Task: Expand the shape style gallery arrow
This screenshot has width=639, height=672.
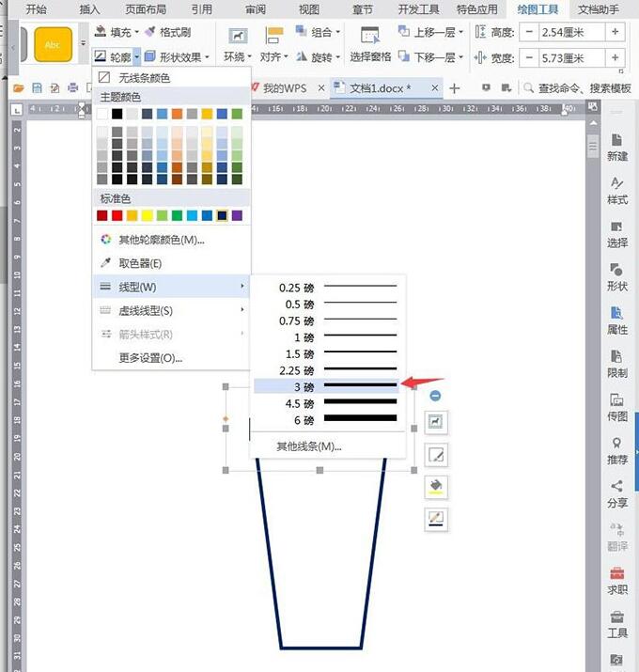Action: click(83, 43)
